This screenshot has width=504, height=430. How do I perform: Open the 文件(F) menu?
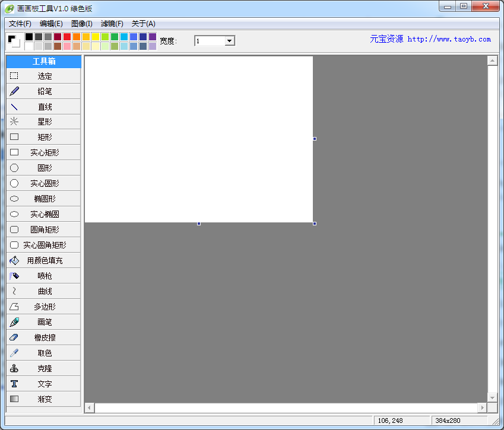pyautogui.click(x=20, y=24)
